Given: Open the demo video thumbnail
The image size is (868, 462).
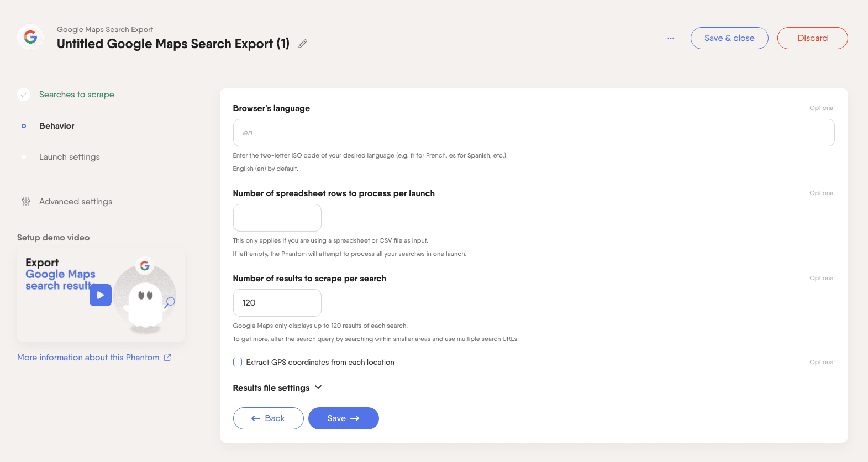Looking at the screenshot, I should pos(101,295).
